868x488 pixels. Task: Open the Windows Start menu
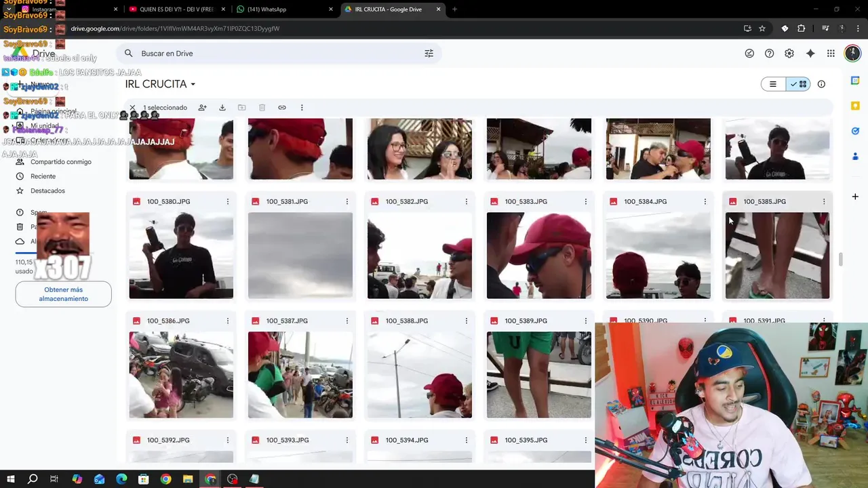[10, 479]
